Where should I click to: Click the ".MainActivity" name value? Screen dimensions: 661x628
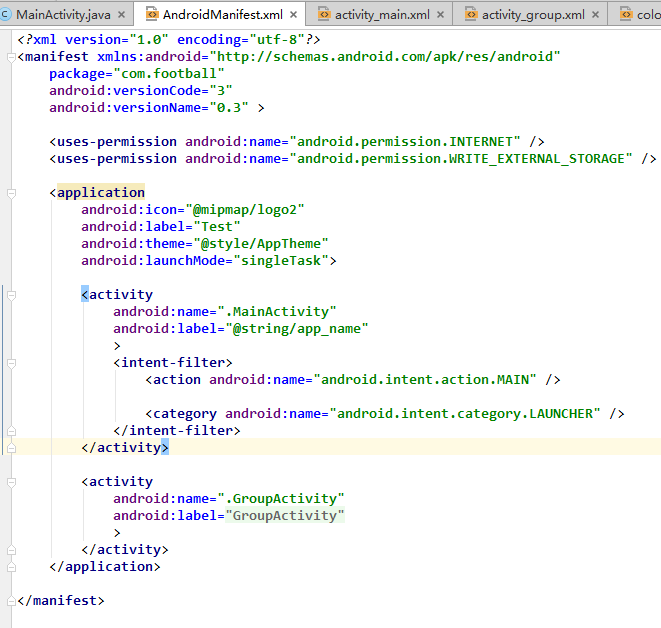pyautogui.click(x=277, y=311)
